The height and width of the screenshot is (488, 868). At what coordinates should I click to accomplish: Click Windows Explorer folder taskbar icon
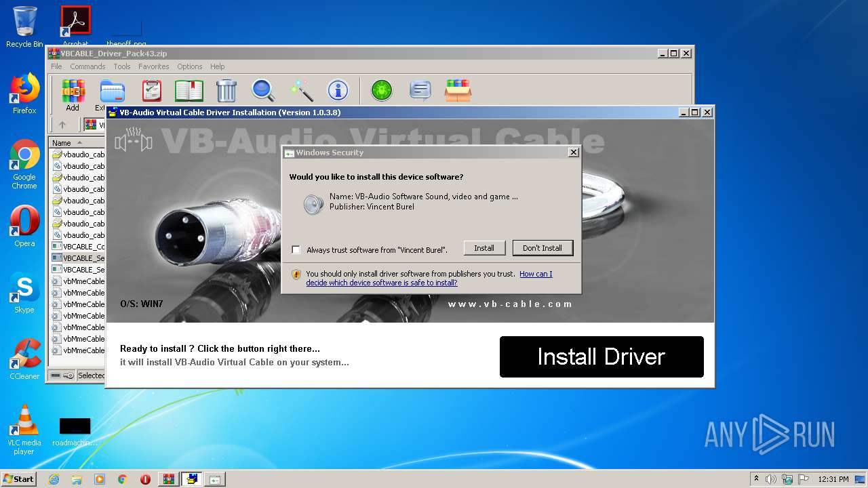tap(77, 479)
